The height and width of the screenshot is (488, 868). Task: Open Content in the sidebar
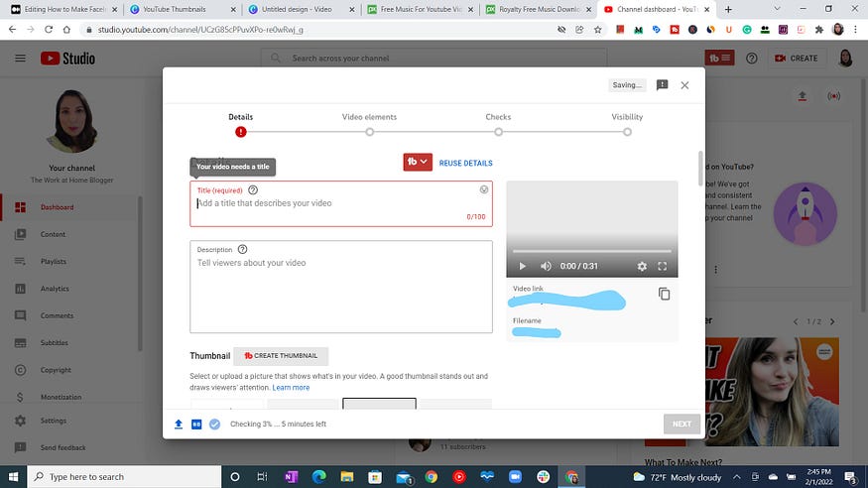pyautogui.click(x=70, y=234)
